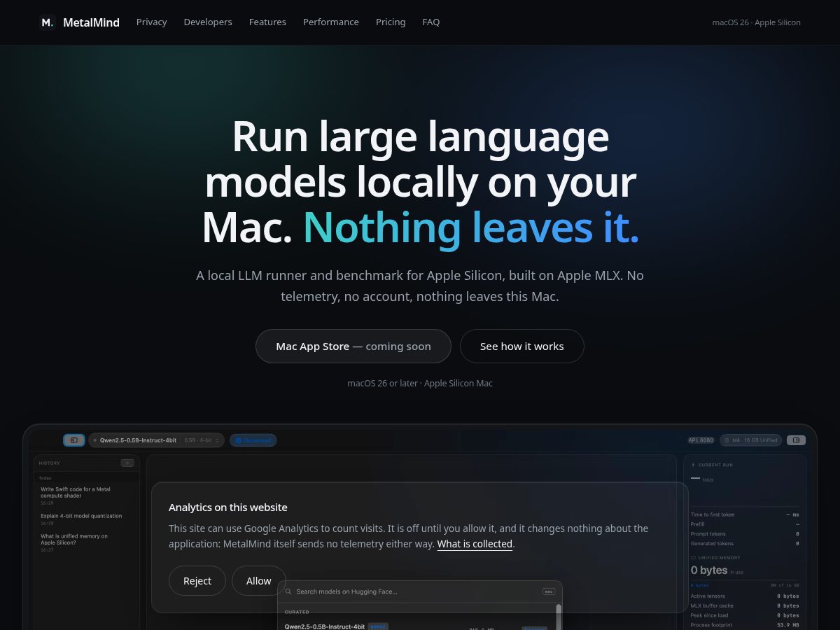Click the model list scrollbar in search popup

click(559, 616)
